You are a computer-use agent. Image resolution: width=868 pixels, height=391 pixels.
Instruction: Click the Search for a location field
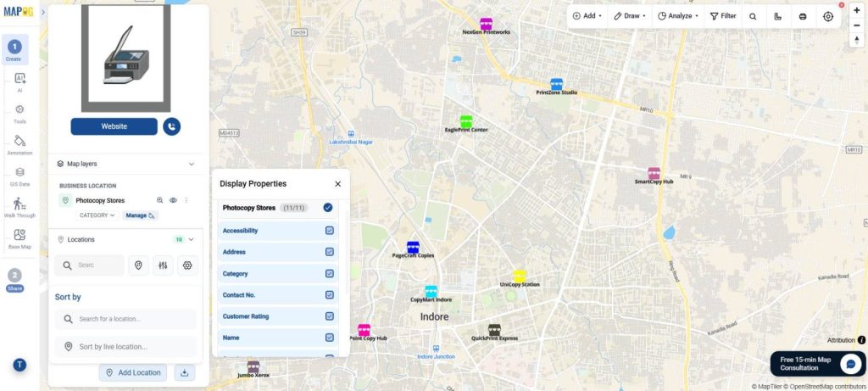pyautogui.click(x=125, y=319)
